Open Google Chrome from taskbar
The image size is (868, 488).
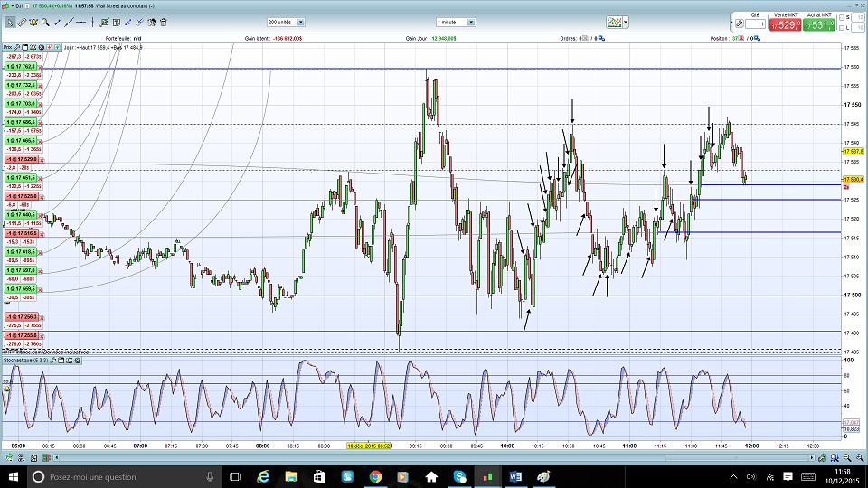coord(375,476)
